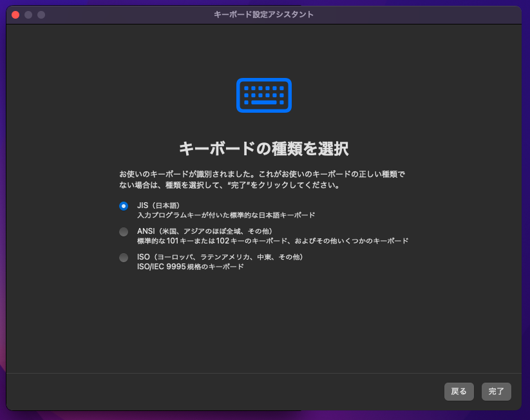This screenshot has width=530, height=420.
Task: Click the disabled minimize window button
Action: coord(28,15)
